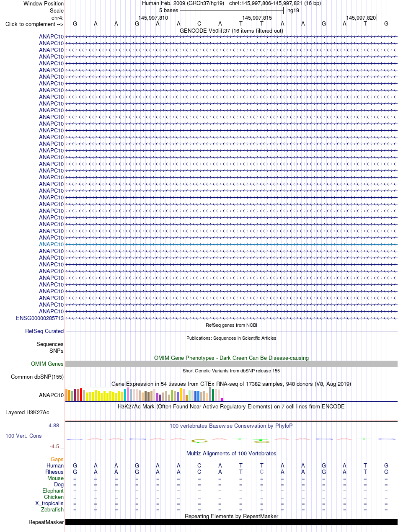Click the black RepeatMasker element bar
This screenshot has height=532, width=398.
[x=231, y=522]
